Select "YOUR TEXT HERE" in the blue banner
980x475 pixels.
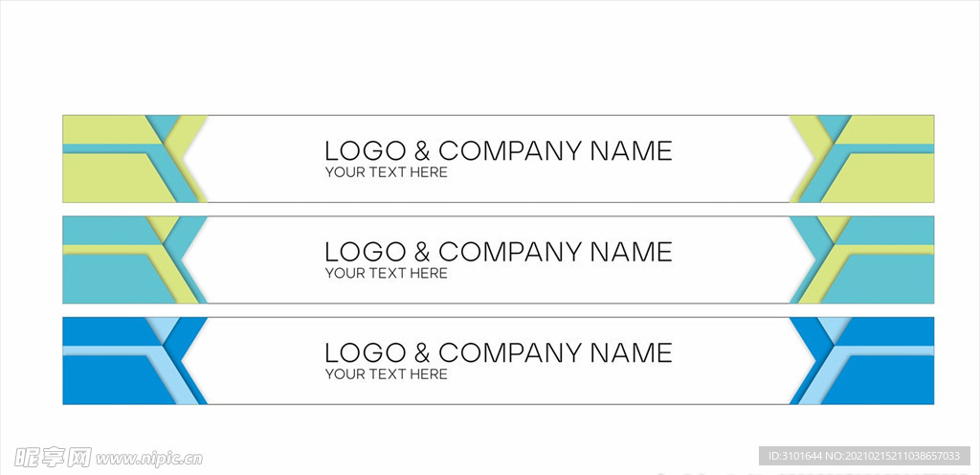386,374
